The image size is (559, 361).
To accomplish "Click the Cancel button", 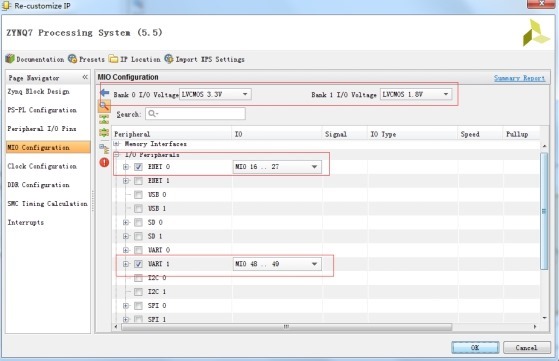I will pos(527,347).
